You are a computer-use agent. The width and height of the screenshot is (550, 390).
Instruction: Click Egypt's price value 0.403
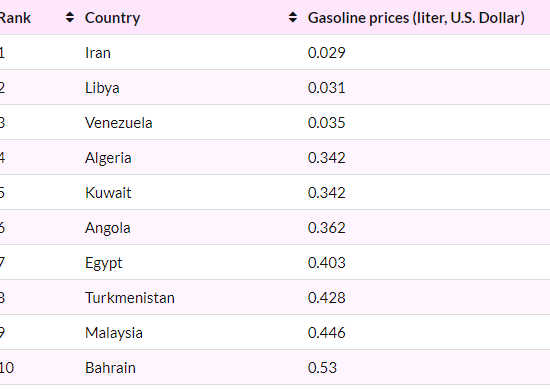[x=327, y=263]
